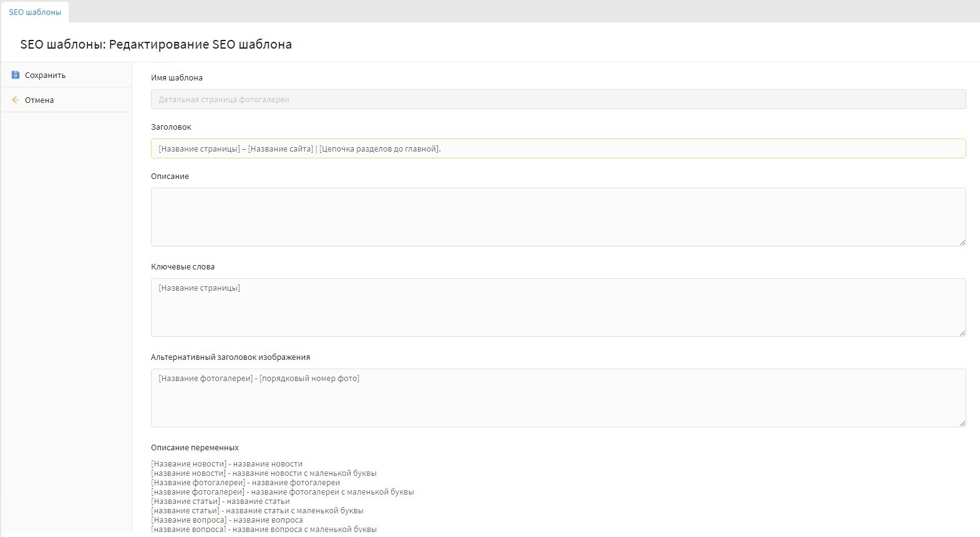Click the Альтернативный заголовок изображения label
The image size is (980, 537).
coord(230,357)
